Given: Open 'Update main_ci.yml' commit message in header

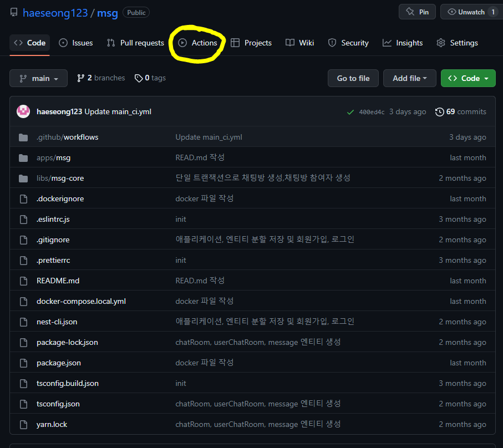Looking at the screenshot, I should [x=118, y=111].
